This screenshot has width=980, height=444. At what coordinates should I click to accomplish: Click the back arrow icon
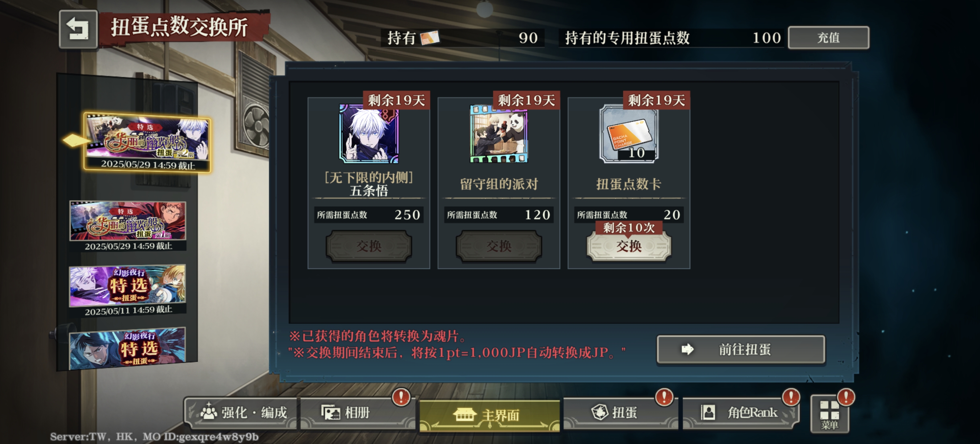coord(78,29)
